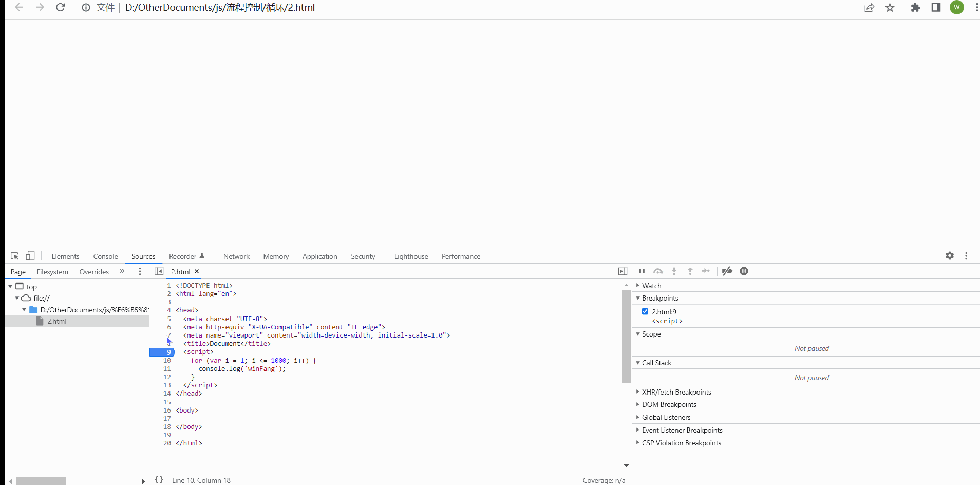Open navigator pane options menu

(140, 271)
